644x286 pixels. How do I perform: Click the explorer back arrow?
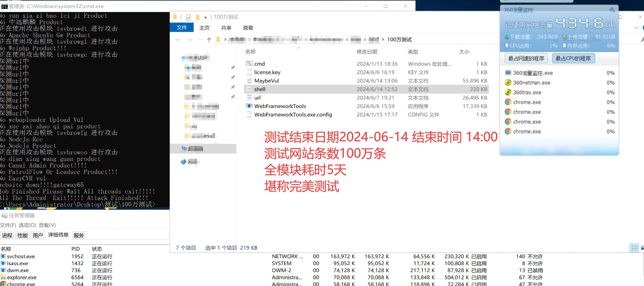click(x=178, y=39)
